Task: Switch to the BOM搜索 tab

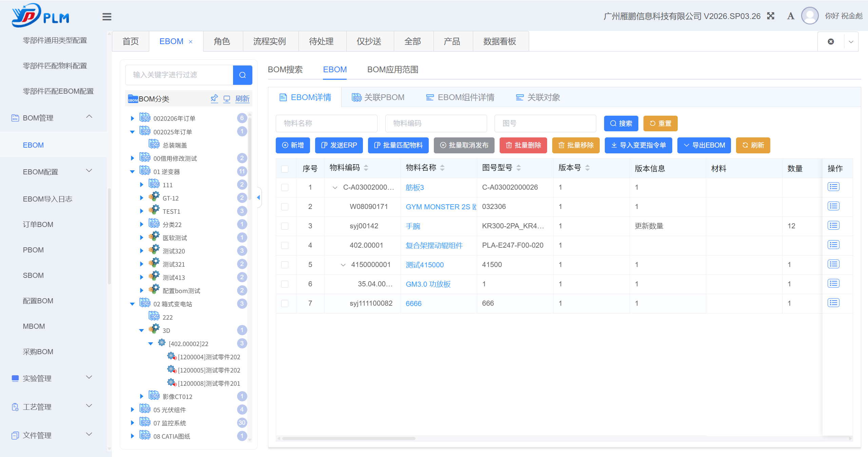Action: [285, 70]
